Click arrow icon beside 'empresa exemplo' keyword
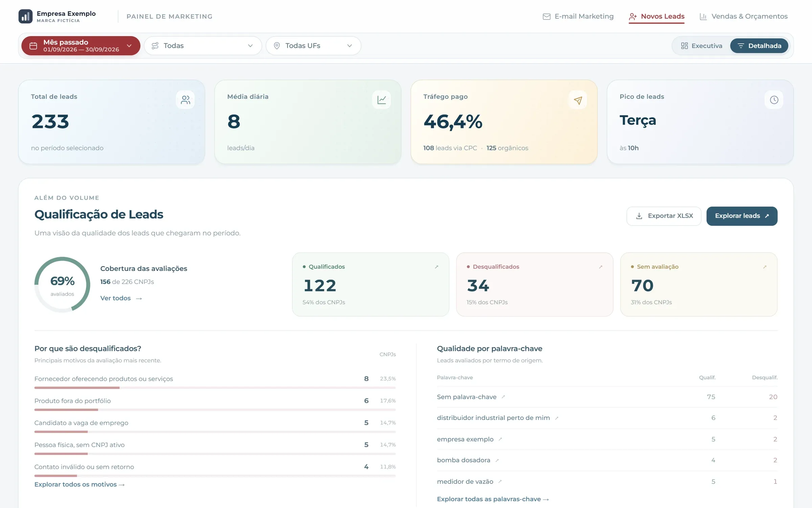The image size is (812, 508). pyautogui.click(x=500, y=439)
